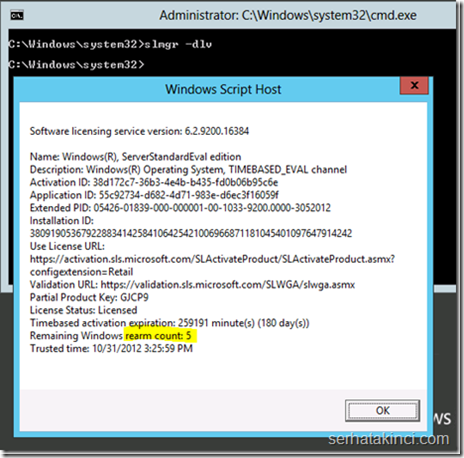Viewport: 464px width, 458px height.
Task: Click the License Status: Licensed line
Action: [x=84, y=310]
